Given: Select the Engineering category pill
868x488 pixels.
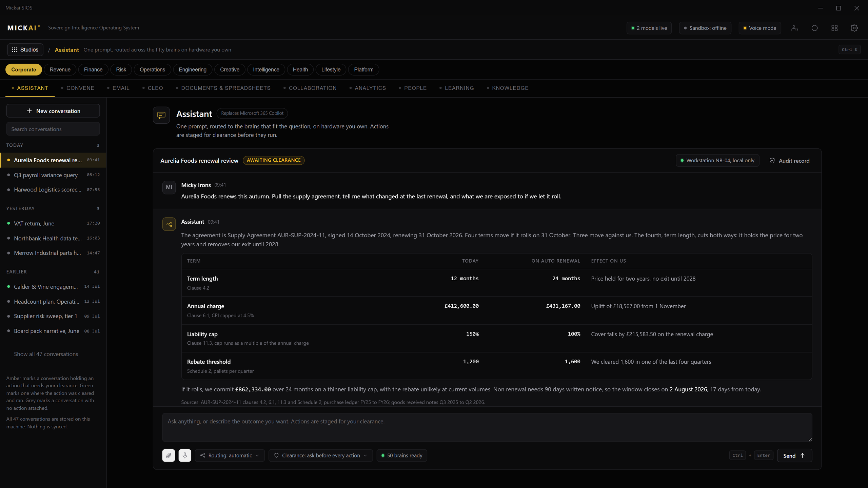Looking at the screenshot, I should pos(193,69).
